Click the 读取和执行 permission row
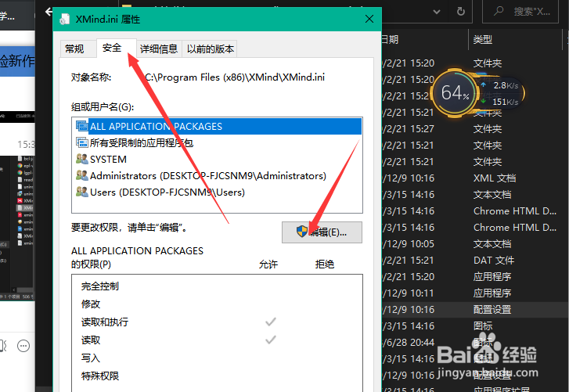 pyautogui.click(x=217, y=322)
